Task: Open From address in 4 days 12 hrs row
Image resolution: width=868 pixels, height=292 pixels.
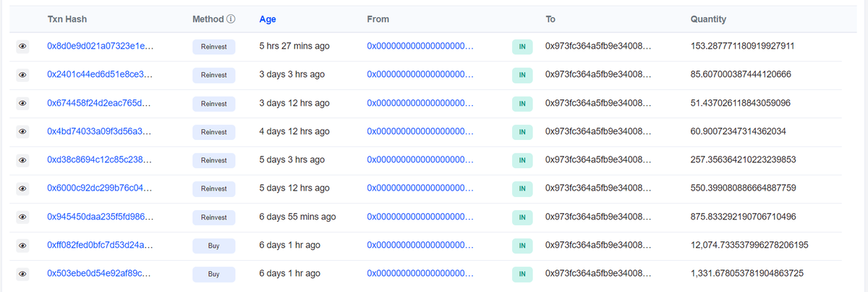Action: point(420,132)
